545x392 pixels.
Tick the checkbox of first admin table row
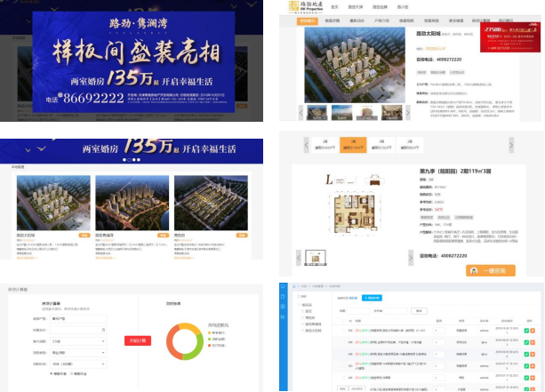point(344,331)
